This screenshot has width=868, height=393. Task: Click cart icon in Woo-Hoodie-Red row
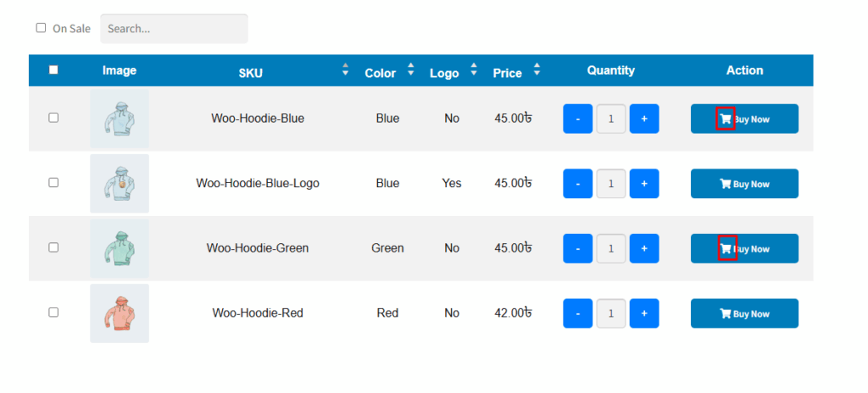(726, 313)
